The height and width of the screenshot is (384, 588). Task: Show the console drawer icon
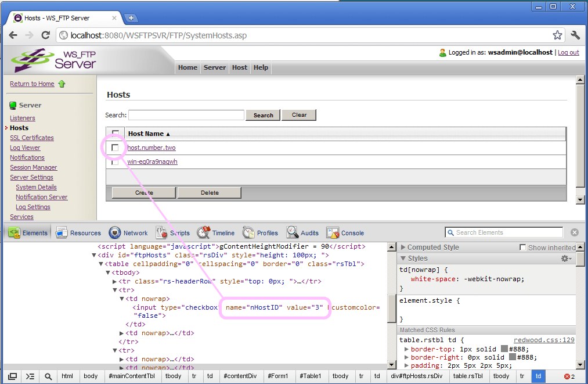pyautogui.click(x=30, y=376)
